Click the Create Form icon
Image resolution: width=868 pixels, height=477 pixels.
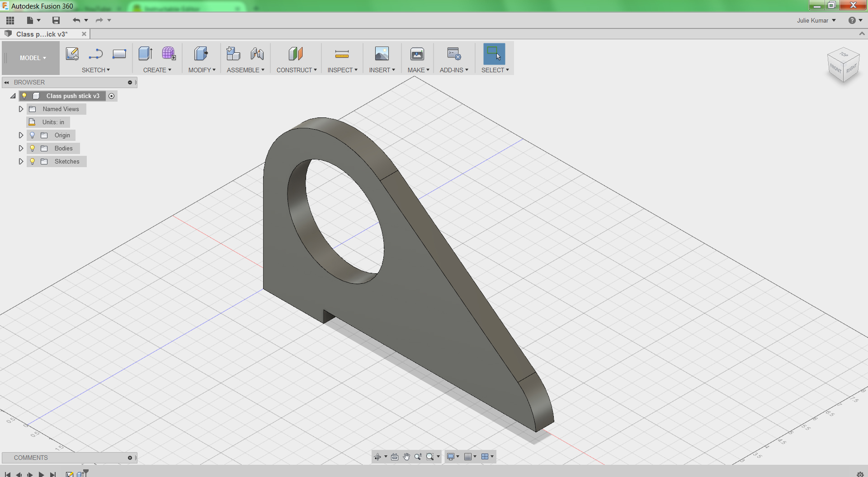[169, 54]
